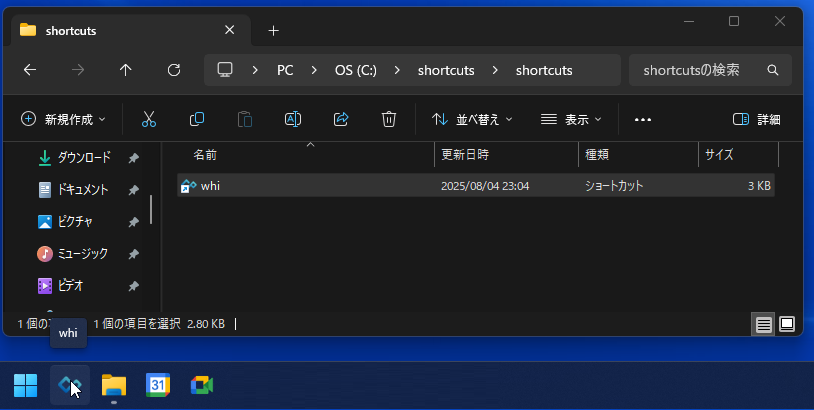Click the 2025/08/04 23:04 date cell
The image size is (814, 410).
pyautogui.click(x=485, y=186)
